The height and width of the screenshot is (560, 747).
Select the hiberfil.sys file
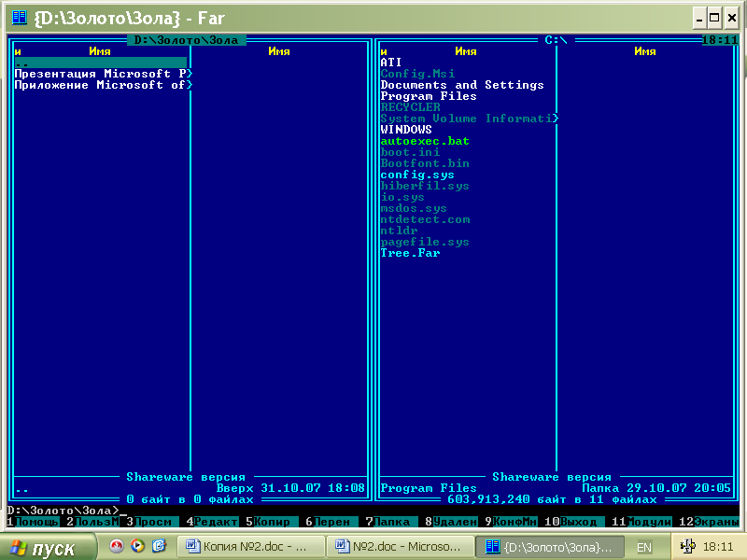click(425, 186)
